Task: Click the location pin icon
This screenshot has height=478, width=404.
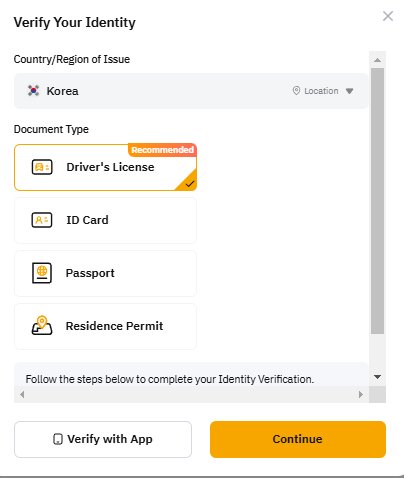Action: (x=296, y=91)
